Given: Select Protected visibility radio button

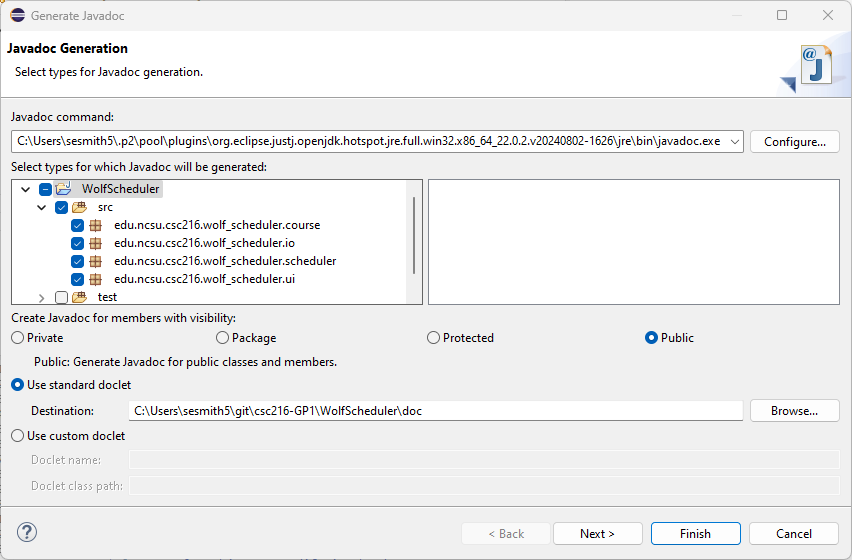Looking at the screenshot, I should click(433, 338).
